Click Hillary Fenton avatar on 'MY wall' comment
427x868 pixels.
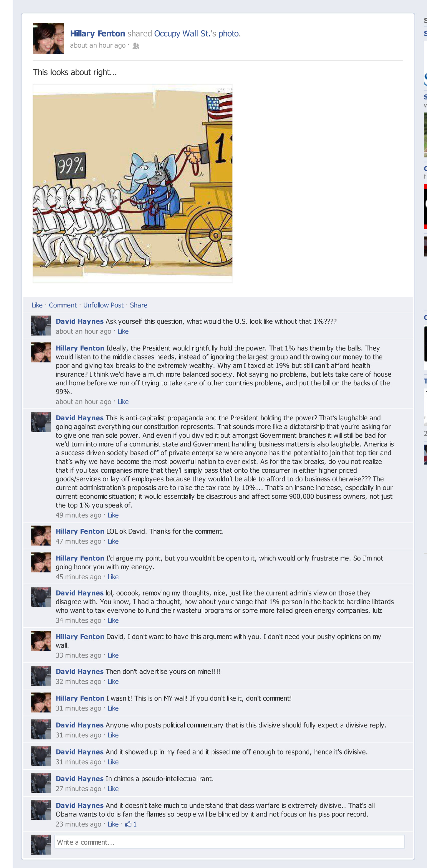pyautogui.click(x=41, y=702)
